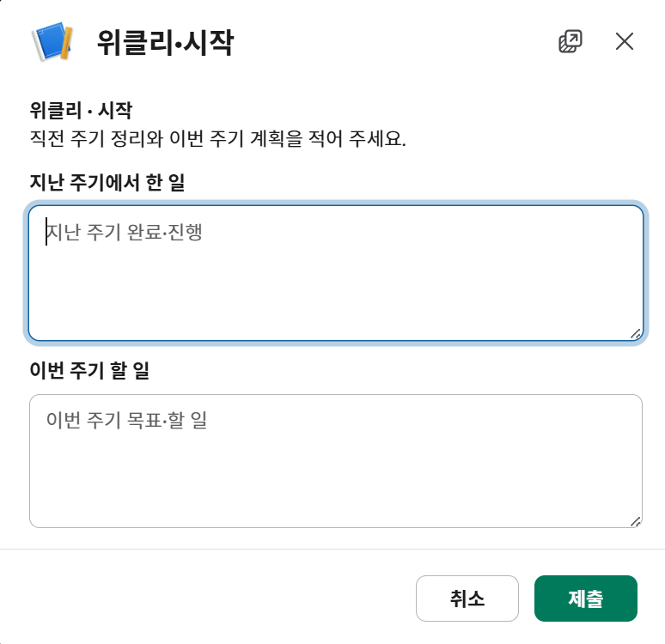This screenshot has width=665, height=644.
Task: Click the 이번 주기 목표·할 일 placeholder text
Action: coord(127,420)
